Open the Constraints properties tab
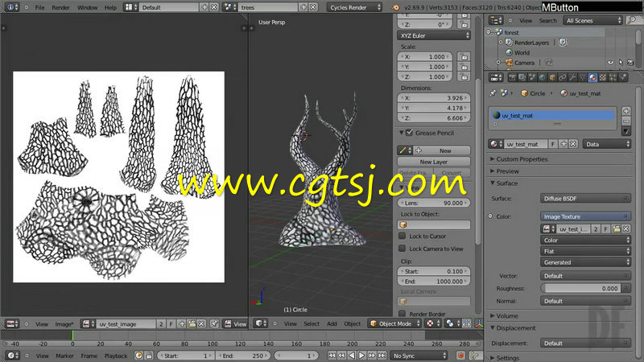 [x=562, y=77]
